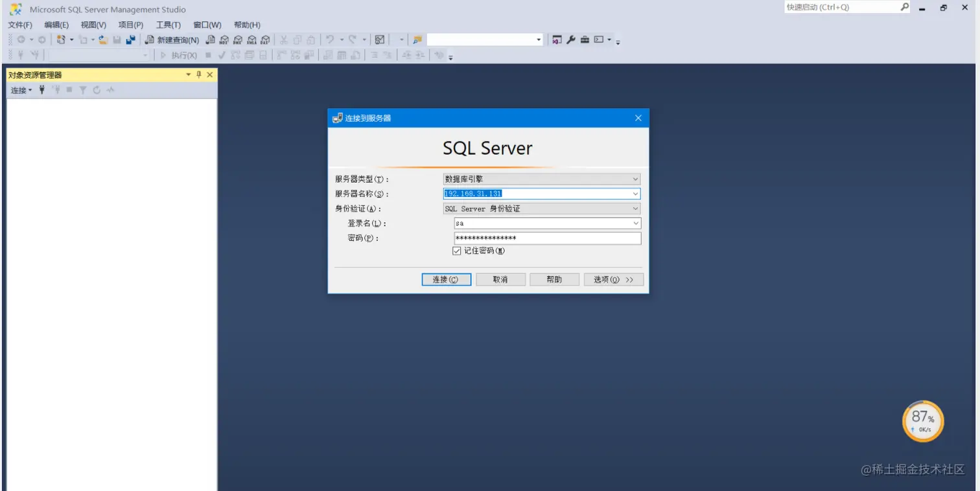The height and width of the screenshot is (491, 980).
Task: Close the 对象资源管理器 panel
Action: (209, 74)
